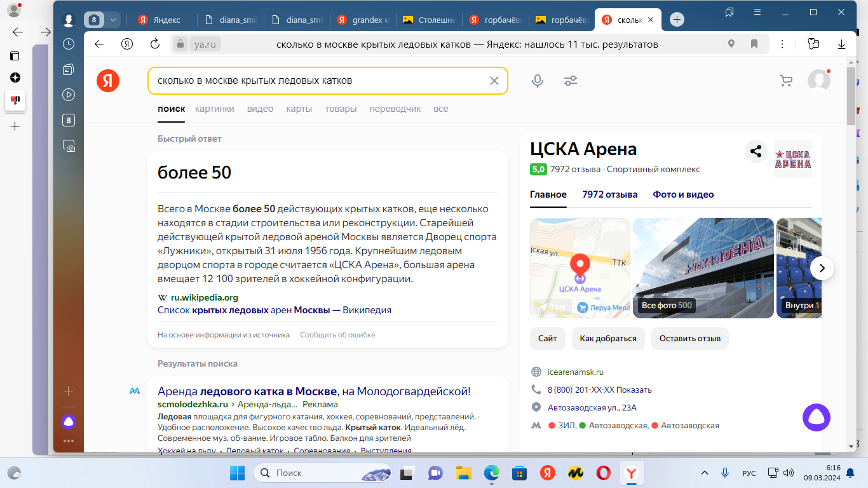Click the site lock icon in address bar
Viewport: 868px width, 488px height.
pyautogui.click(x=180, y=44)
